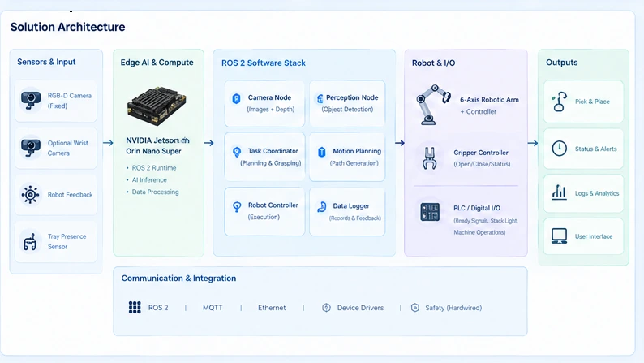Image resolution: width=644 pixels, height=363 pixels.
Task: Click the Perception Node title text
Action: [x=352, y=97]
